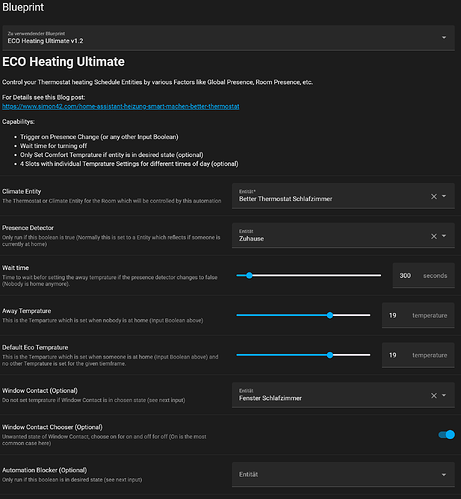Viewport: 461px width, 499px height.
Task: Click the Away Temprature 19 value field
Action: click(418, 315)
